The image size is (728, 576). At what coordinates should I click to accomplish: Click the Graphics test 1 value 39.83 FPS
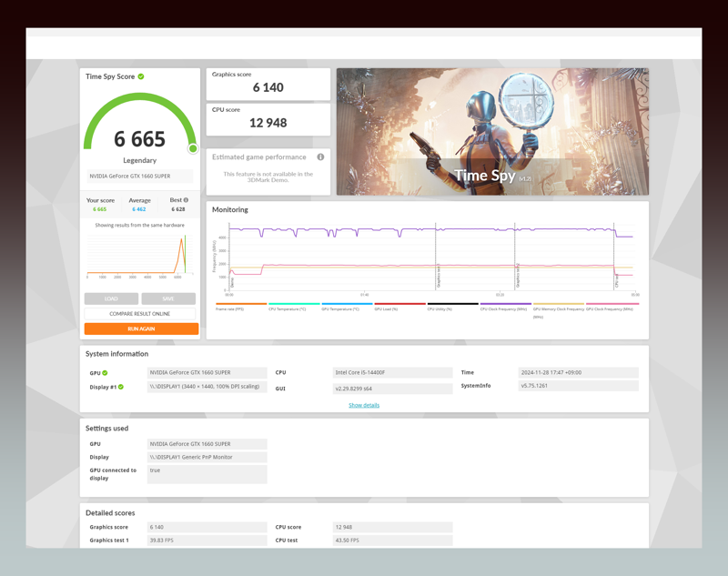click(207, 541)
